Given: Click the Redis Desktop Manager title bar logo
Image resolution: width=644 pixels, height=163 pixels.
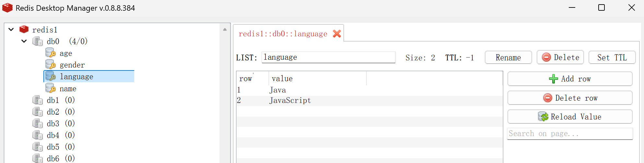Looking at the screenshot, I should pyautogui.click(x=7, y=8).
